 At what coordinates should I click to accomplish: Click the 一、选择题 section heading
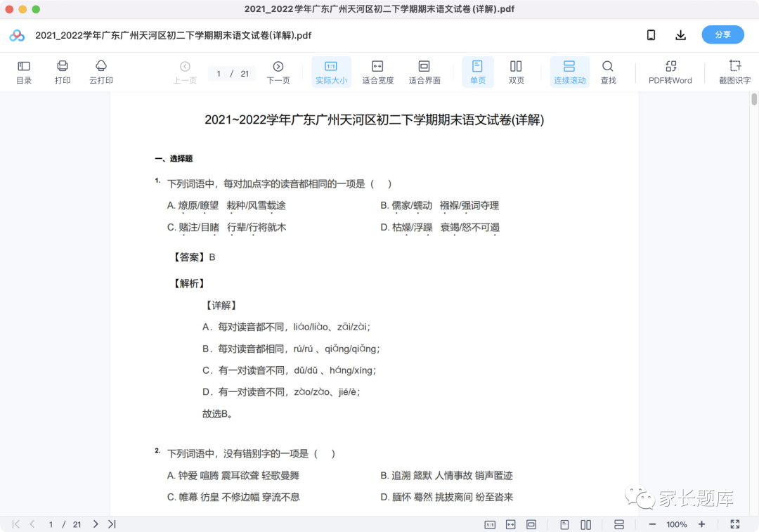point(174,158)
